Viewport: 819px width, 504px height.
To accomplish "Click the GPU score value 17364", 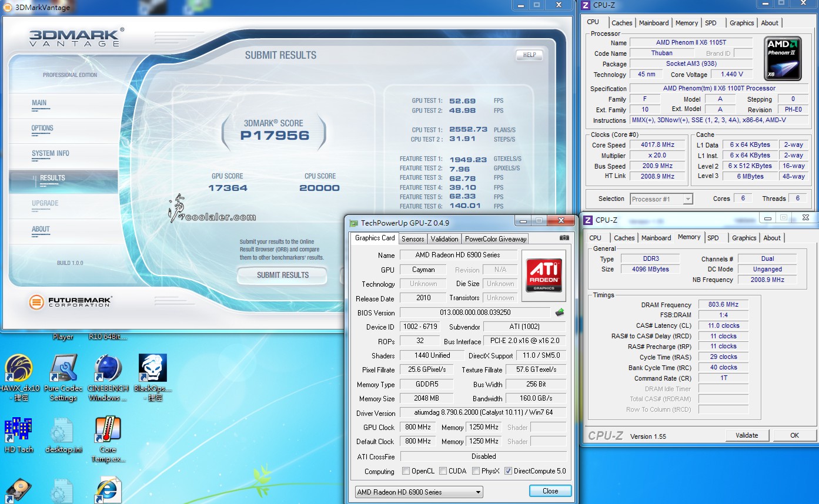I will tap(228, 188).
